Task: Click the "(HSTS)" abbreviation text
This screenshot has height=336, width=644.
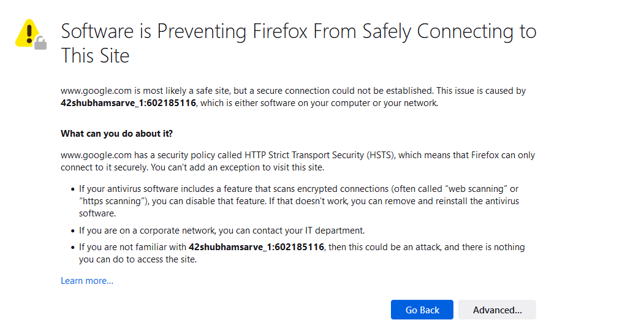Action: [x=381, y=155]
